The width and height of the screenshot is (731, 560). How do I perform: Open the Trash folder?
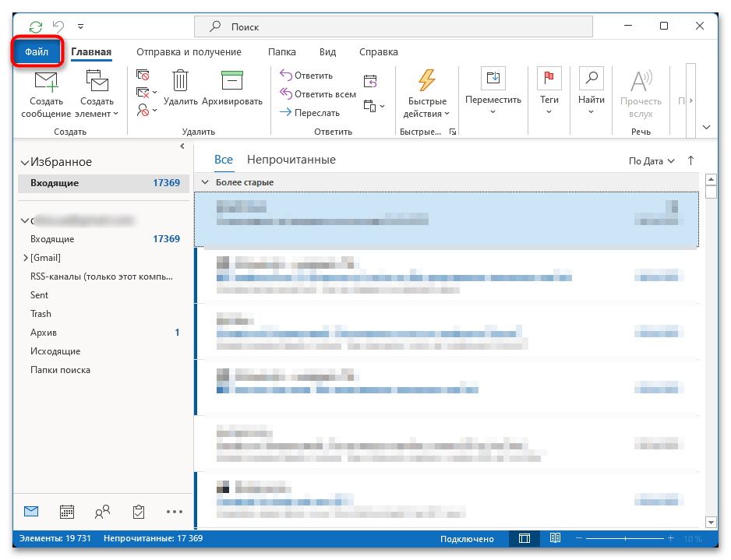pyautogui.click(x=41, y=314)
